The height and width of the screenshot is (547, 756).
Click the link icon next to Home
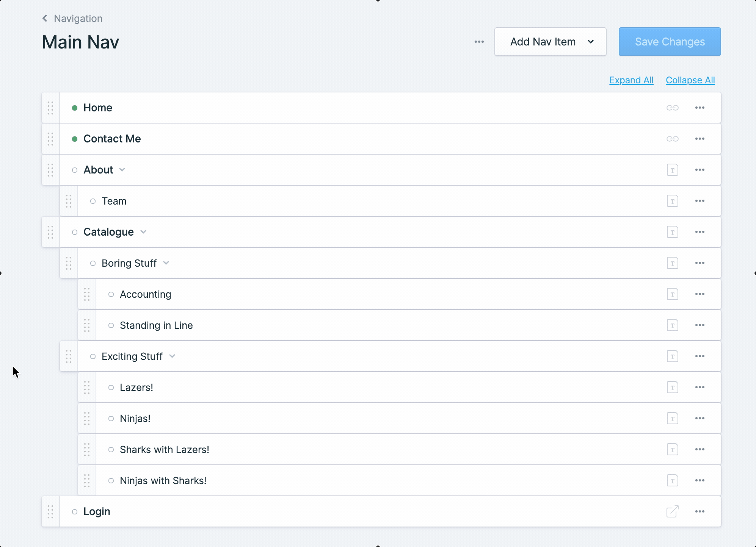(x=673, y=108)
